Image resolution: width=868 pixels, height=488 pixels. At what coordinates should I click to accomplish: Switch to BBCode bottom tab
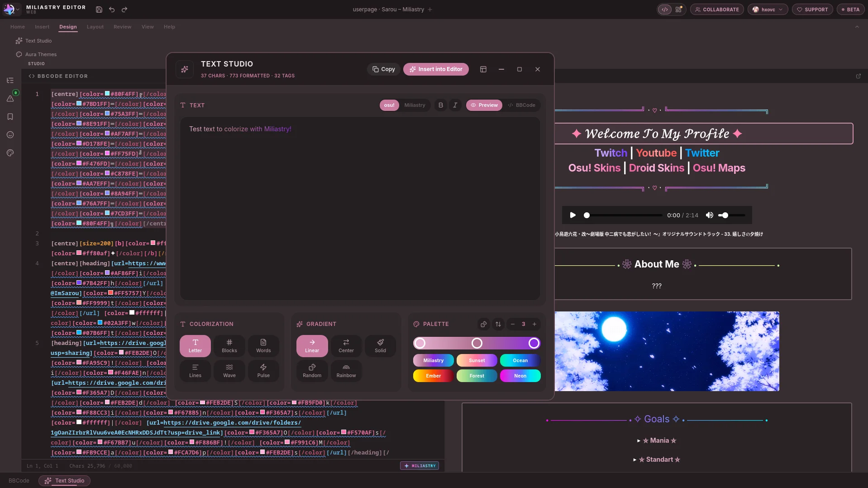click(19, 481)
